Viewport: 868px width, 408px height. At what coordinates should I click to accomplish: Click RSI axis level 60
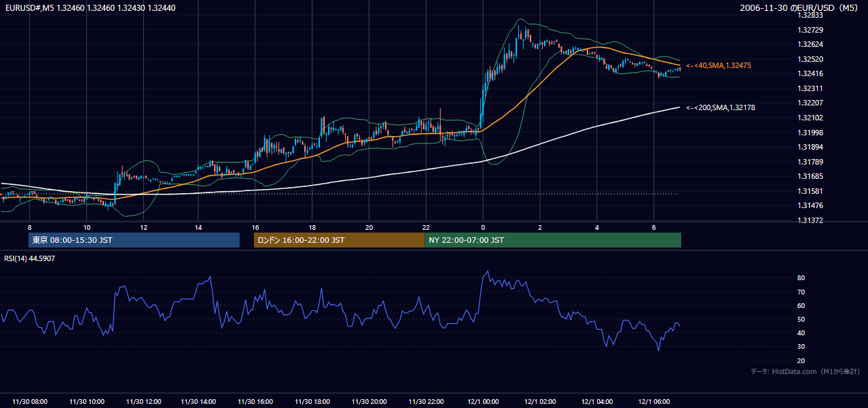(801, 305)
